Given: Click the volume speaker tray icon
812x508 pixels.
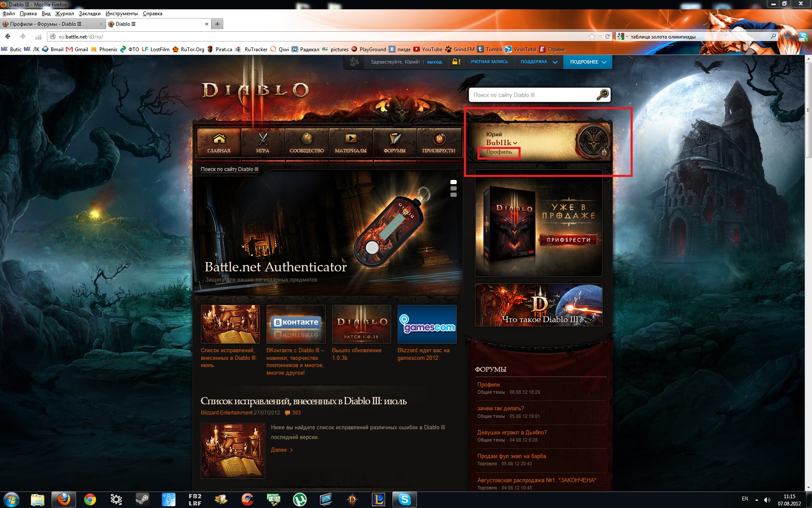Looking at the screenshot, I should [x=767, y=500].
